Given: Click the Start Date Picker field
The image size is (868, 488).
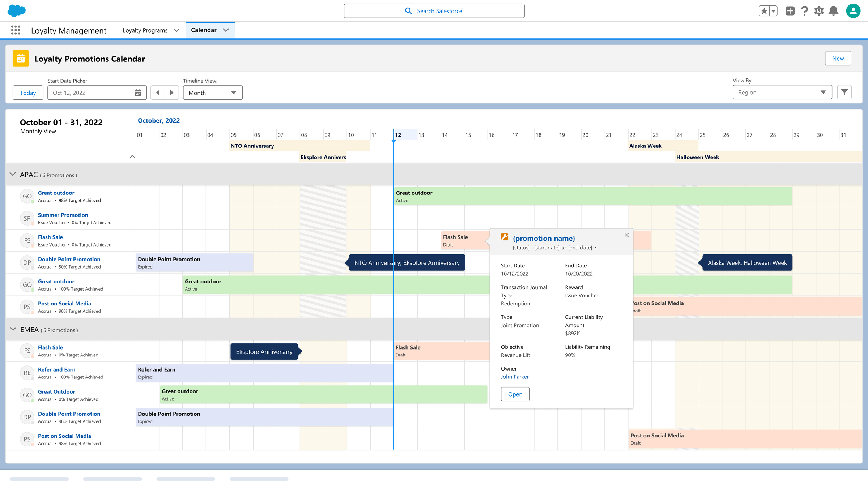Looking at the screenshot, I should [x=97, y=93].
